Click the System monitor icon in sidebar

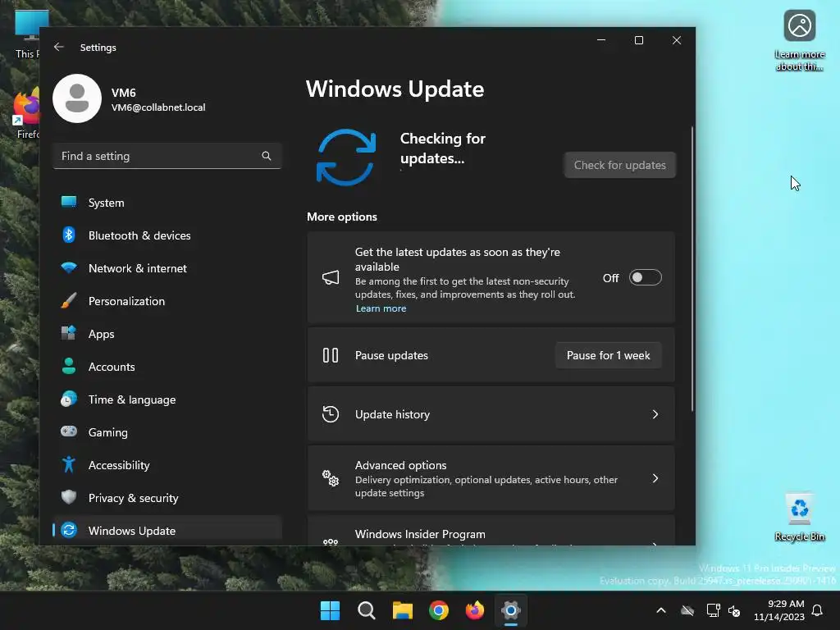point(69,202)
